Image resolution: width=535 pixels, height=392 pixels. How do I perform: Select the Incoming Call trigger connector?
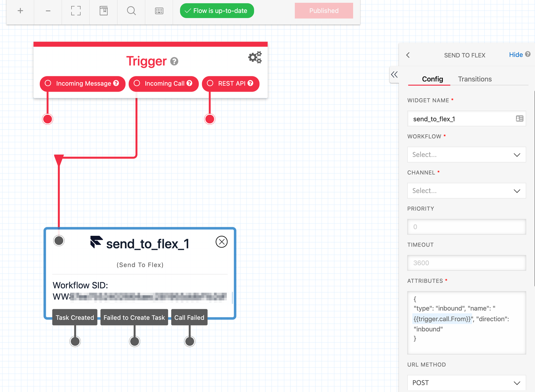(x=164, y=84)
